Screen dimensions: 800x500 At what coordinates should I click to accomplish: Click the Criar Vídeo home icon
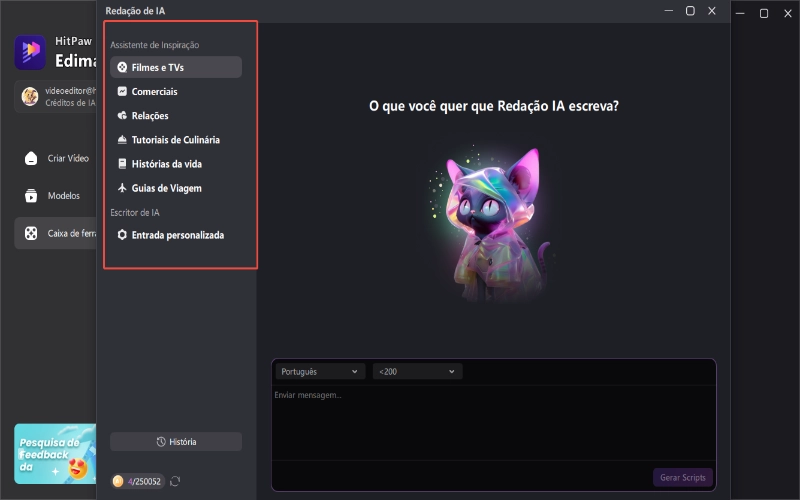[x=31, y=158]
